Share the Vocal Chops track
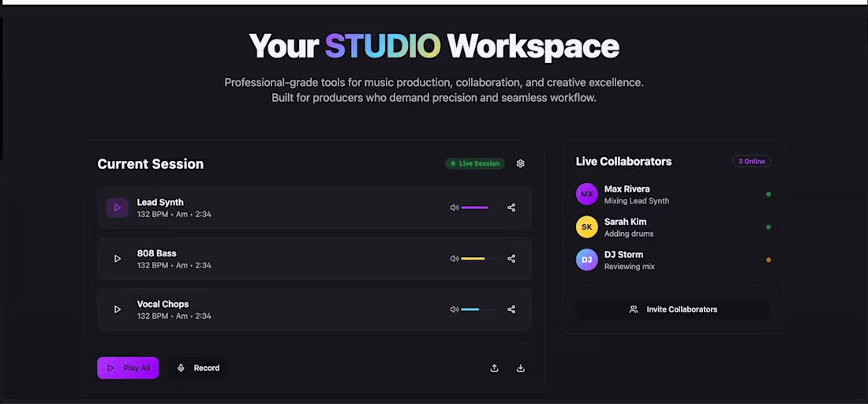 (511, 309)
